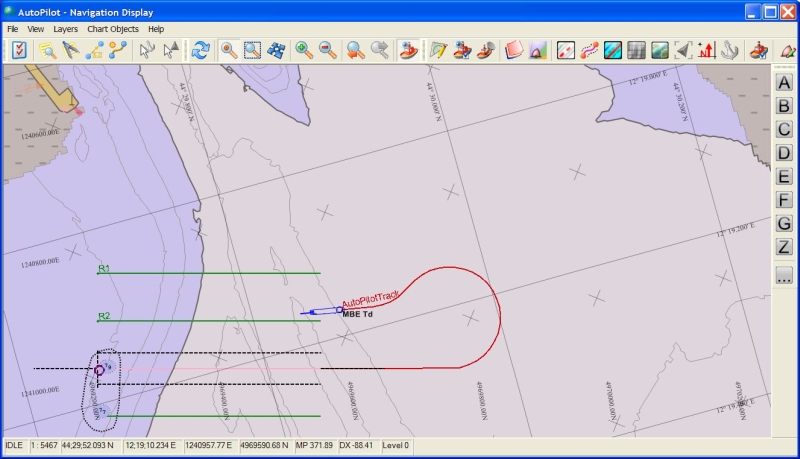The height and width of the screenshot is (459, 800).
Task: Click the refresh display icon
Action: (201, 50)
